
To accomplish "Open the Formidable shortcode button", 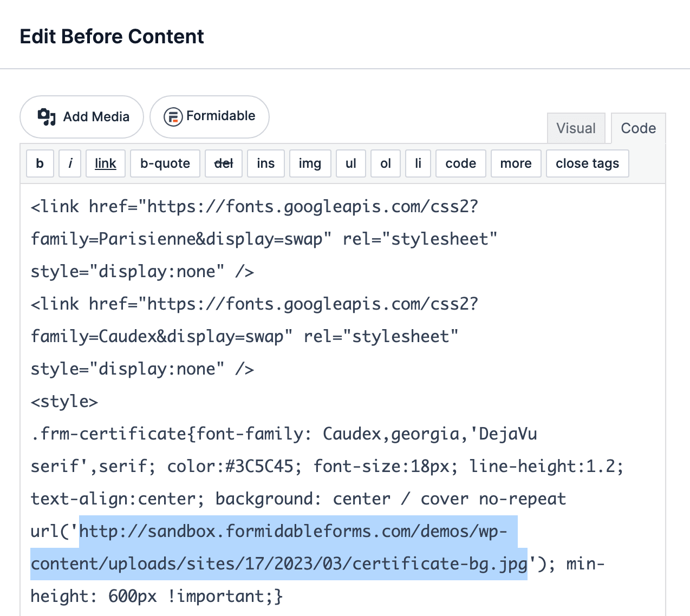I will (x=210, y=117).
